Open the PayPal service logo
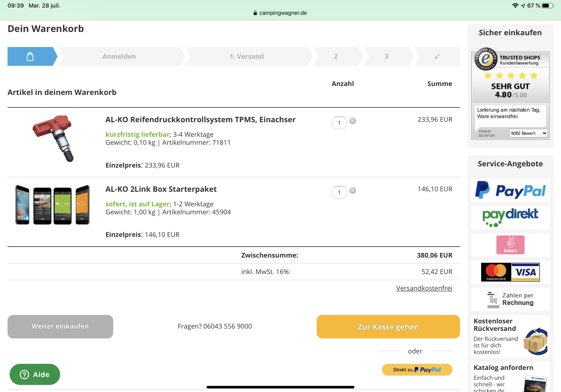Image resolution: width=561 pixels, height=392 pixels. click(x=510, y=190)
